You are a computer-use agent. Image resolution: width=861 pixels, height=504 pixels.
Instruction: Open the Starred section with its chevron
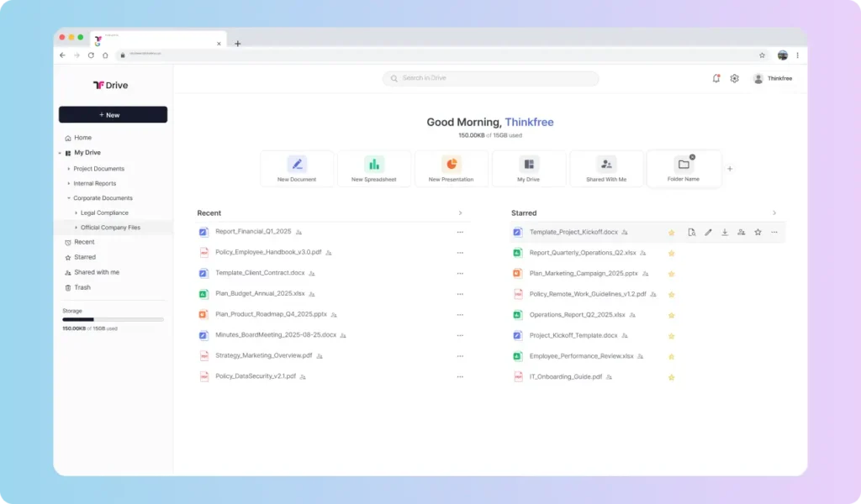click(774, 213)
